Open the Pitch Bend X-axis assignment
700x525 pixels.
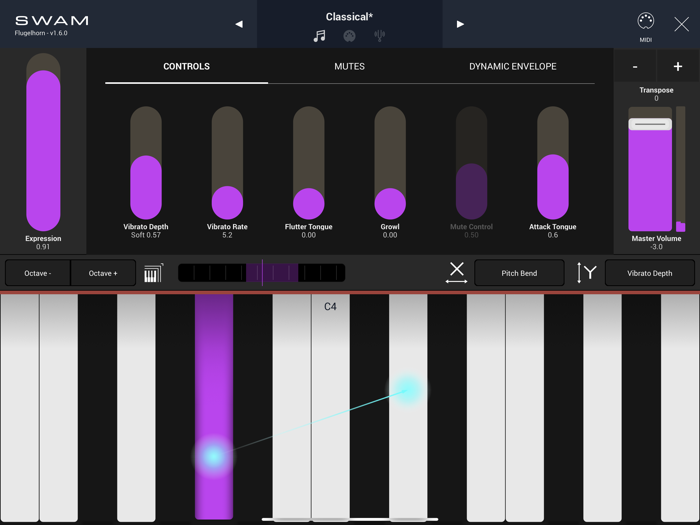click(519, 273)
